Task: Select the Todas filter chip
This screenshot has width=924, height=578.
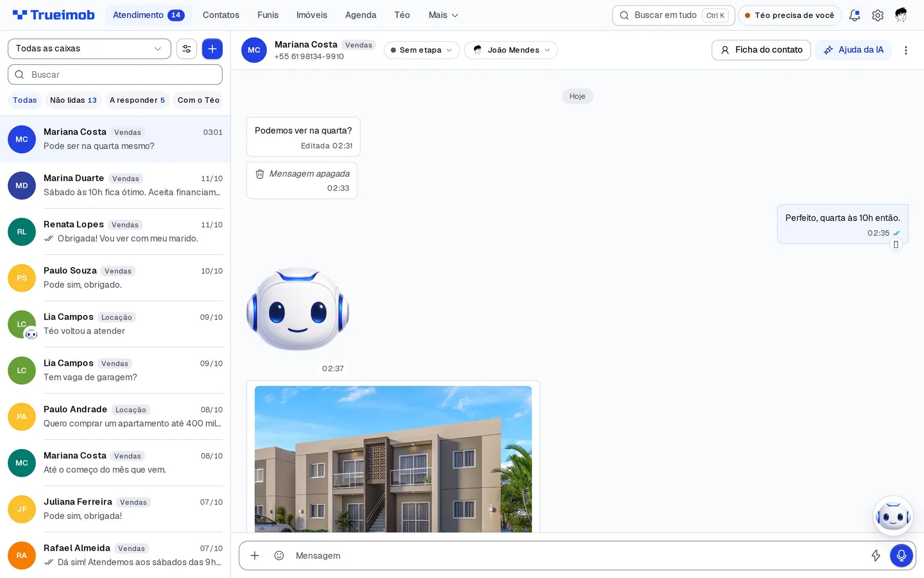Action: tap(25, 100)
